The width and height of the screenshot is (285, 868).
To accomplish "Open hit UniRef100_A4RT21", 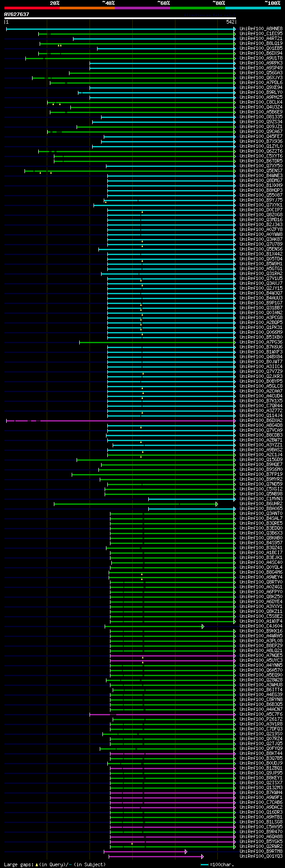I will click(x=261, y=38).
